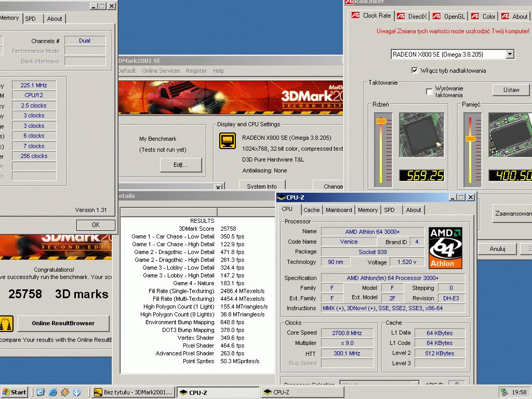Click the yellow monitor display icon in 3DMark
Image resolution: width=532 pixels, height=399 pixels.
pyautogui.click(x=228, y=141)
